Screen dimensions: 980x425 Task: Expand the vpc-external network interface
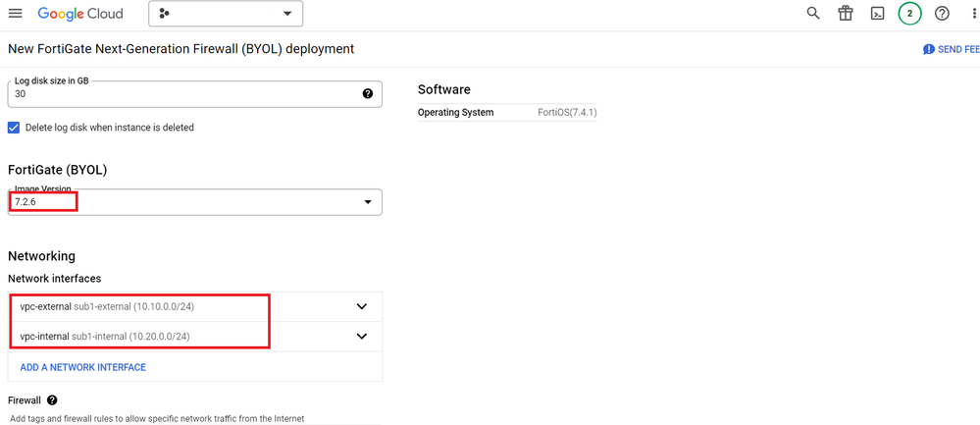361,306
